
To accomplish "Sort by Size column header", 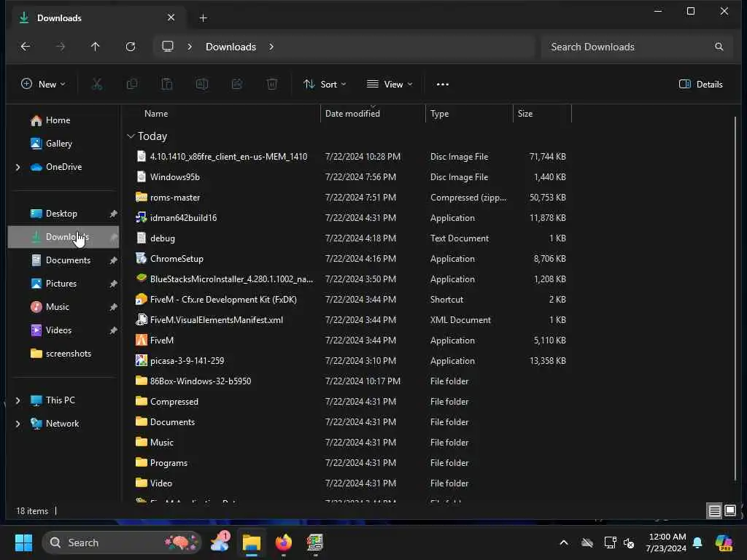I will (x=525, y=114).
